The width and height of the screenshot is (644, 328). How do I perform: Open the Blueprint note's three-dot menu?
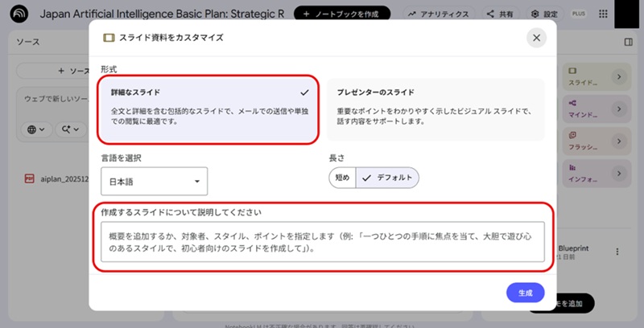click(x=617, y=252)
